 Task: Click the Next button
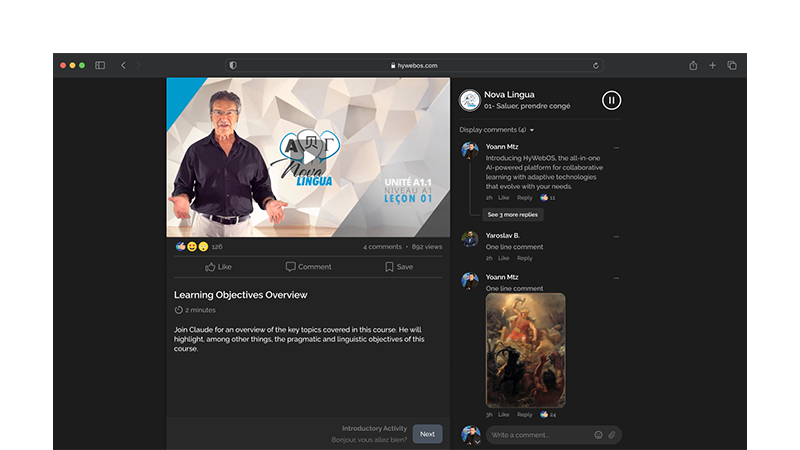pyautogui.click(x=427, y=434)
